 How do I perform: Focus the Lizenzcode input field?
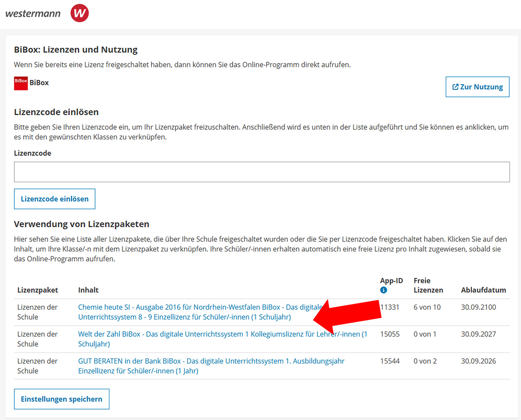(x=262, y=172)
